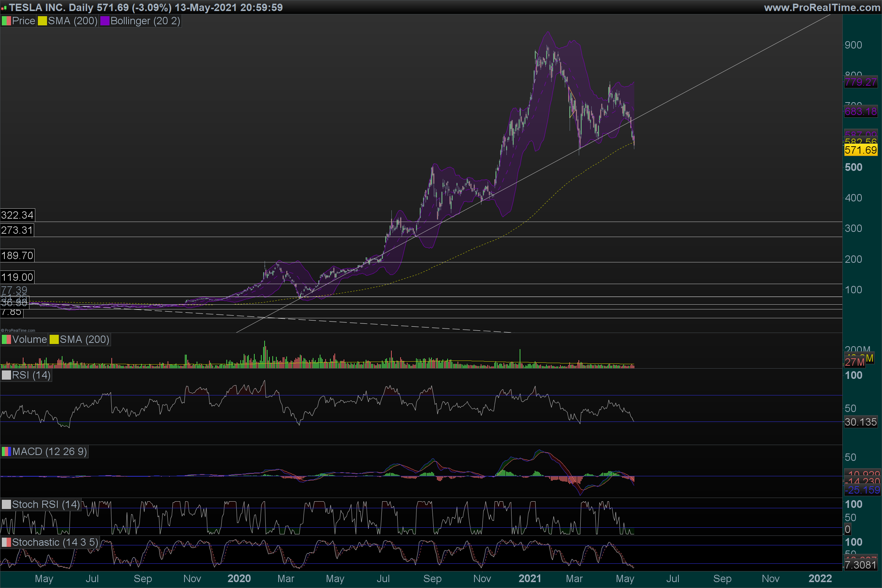
Task: Select the 189.70 horizontal level label
Action: (17, 256)
